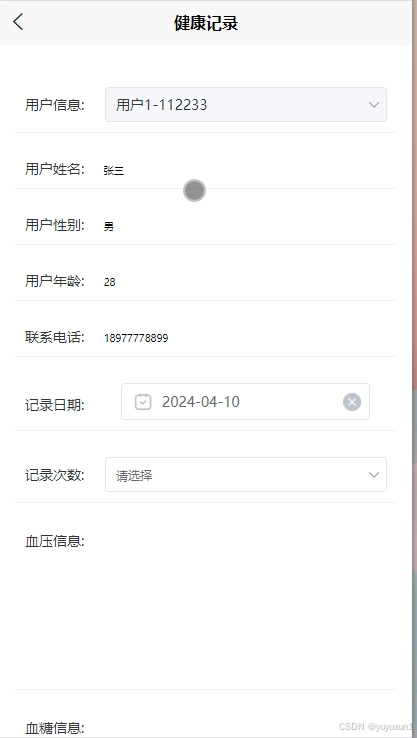Click the phone number 18977778899
This screenshot has height=738, width=417.
(136, 338)
